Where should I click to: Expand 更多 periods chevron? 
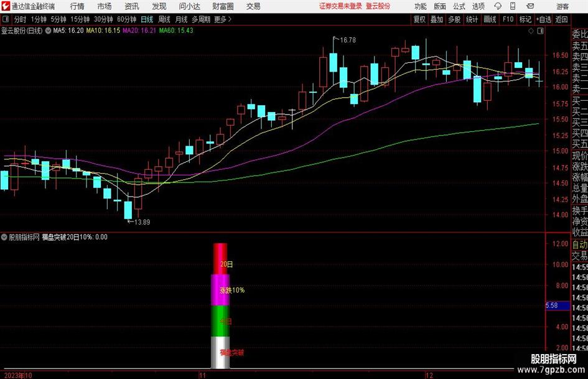point(230,19)
